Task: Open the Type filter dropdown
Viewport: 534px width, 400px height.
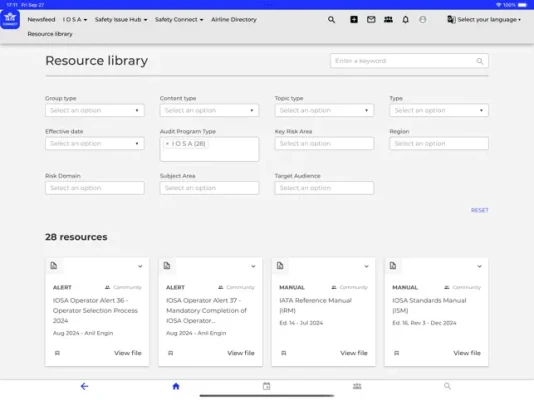Action: pyautogui.click(x=439, y=110)
